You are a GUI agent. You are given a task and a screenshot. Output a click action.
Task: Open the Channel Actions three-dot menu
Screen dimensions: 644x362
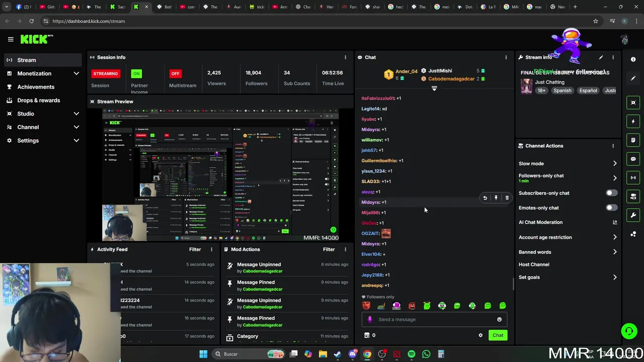click(613, 146)
